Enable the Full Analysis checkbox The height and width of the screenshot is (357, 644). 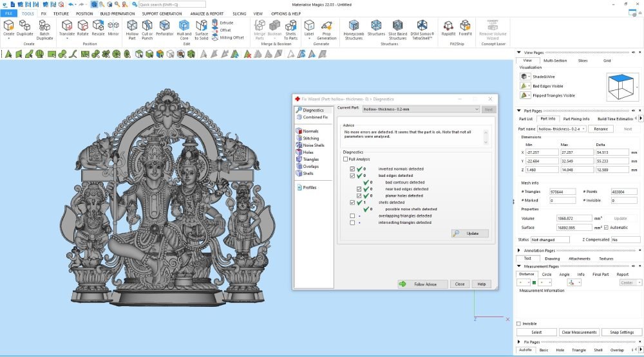pyautogui.click(x=345, y=160)
